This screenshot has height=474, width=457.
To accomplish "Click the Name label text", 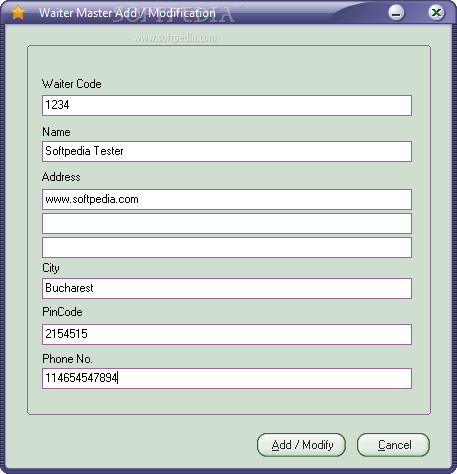I will coord(56,132).
